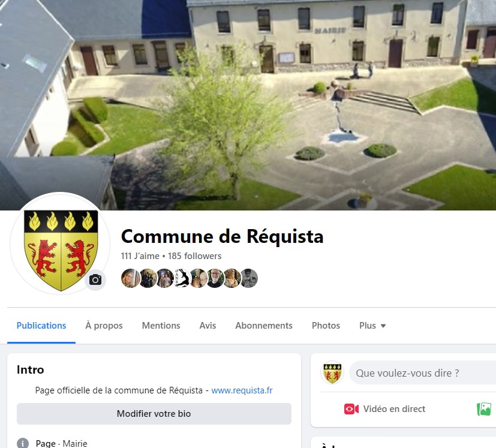Click the Modifier votre bio button
Screen dimensions: 496x448
154,413
